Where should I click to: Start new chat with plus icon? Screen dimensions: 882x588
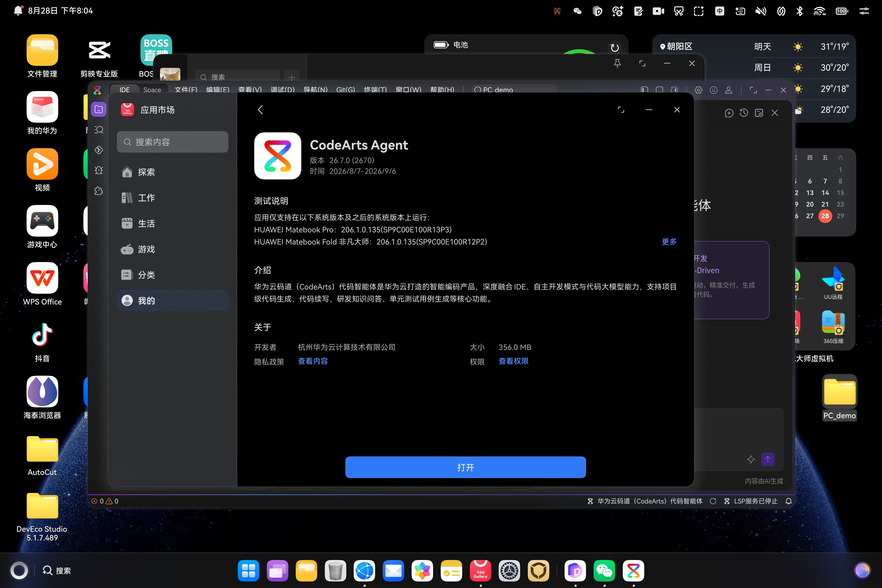pyautogui.click(x=729, y=113)
